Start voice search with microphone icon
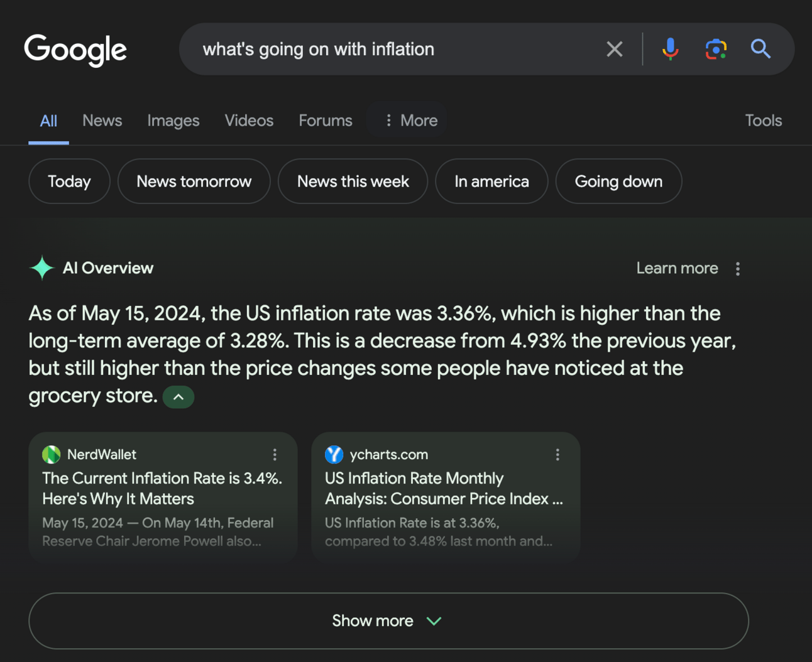 [x=671, y=49]
